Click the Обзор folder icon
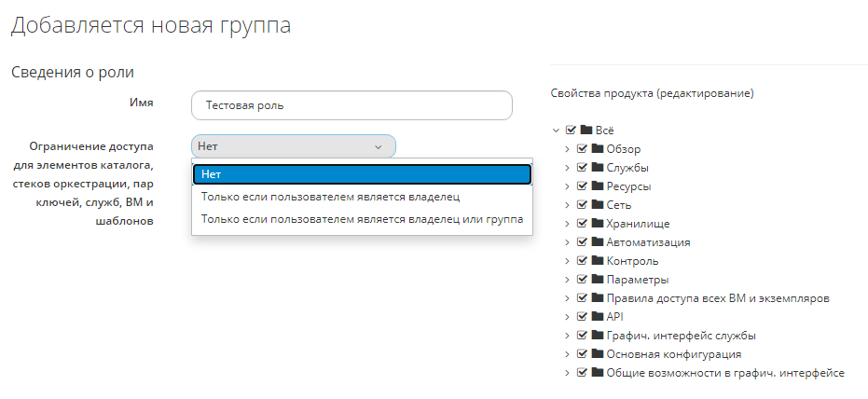The width and height of the screenshot is (868, 399). click(x=598, y=149)
